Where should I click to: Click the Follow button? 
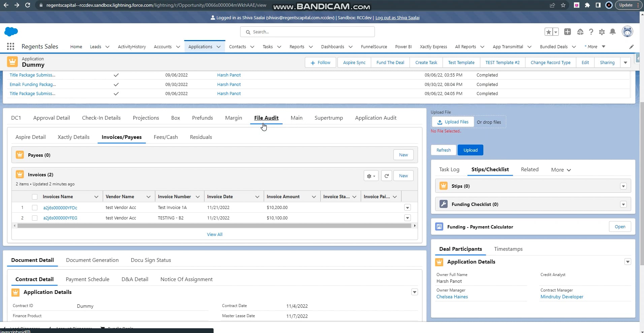click(320, 62)
